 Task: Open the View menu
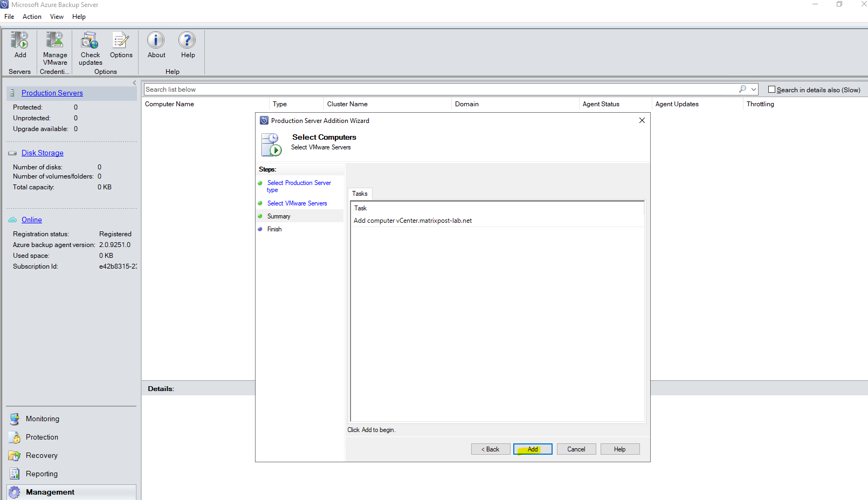57,17
